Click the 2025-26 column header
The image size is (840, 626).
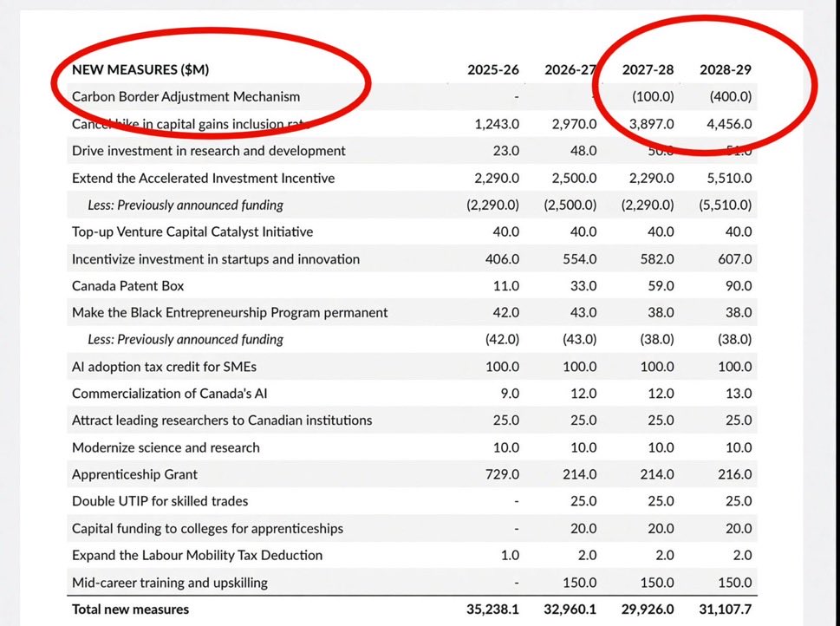(493, 69)
